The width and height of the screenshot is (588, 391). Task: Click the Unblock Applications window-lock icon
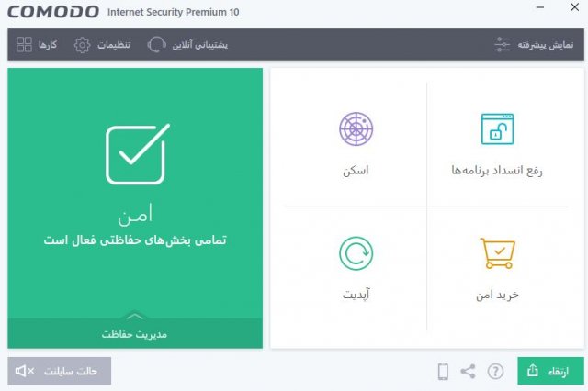[497, 128]
